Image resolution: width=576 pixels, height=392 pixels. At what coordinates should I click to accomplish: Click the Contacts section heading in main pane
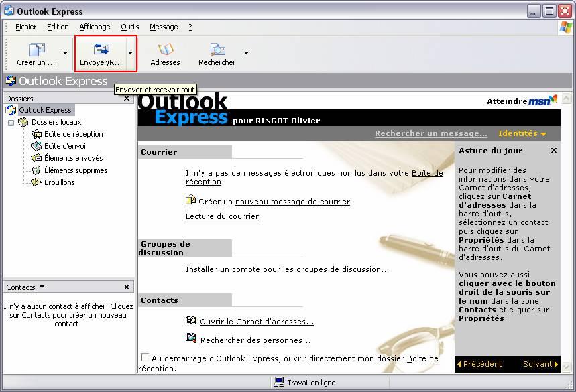point(160,300)
